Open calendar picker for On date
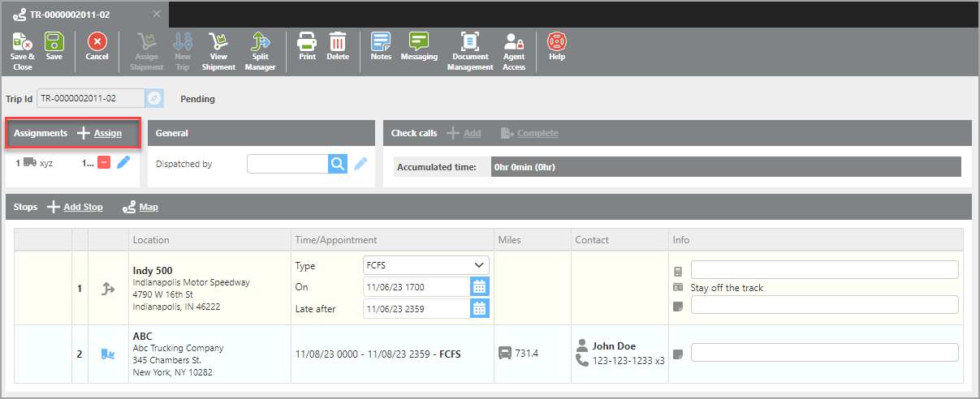The width and height of the screenshot is (980, 399). click(x=479, y=287)
